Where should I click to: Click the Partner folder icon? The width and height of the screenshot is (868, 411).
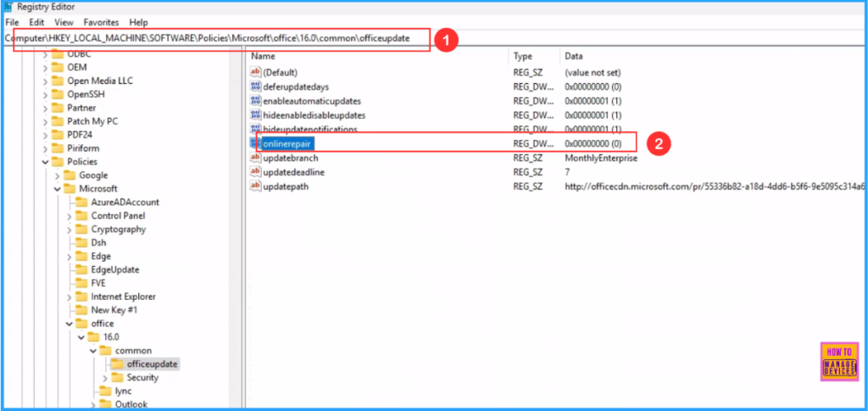point(58,108)
